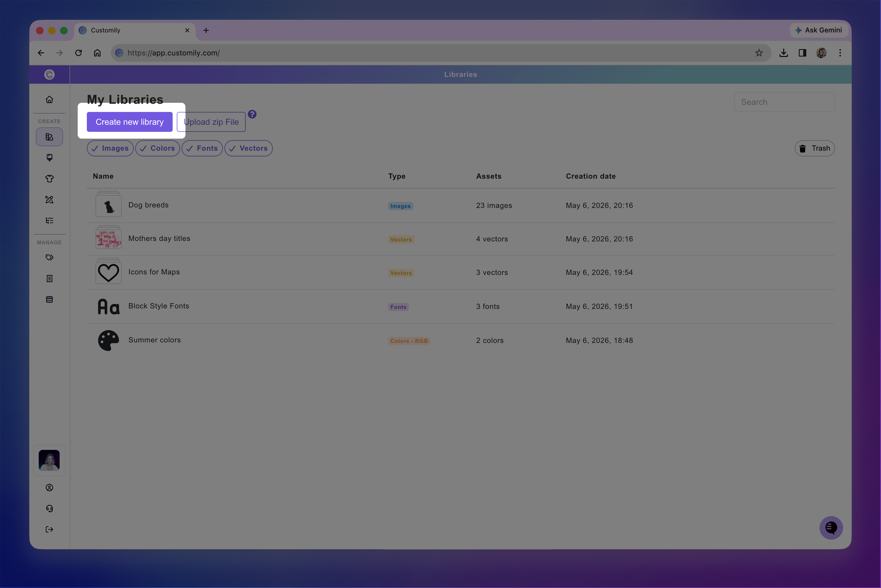This screenshot has width=881, height=588.
Task: Click the 2 colors asset count
Action: click(490, 341)
